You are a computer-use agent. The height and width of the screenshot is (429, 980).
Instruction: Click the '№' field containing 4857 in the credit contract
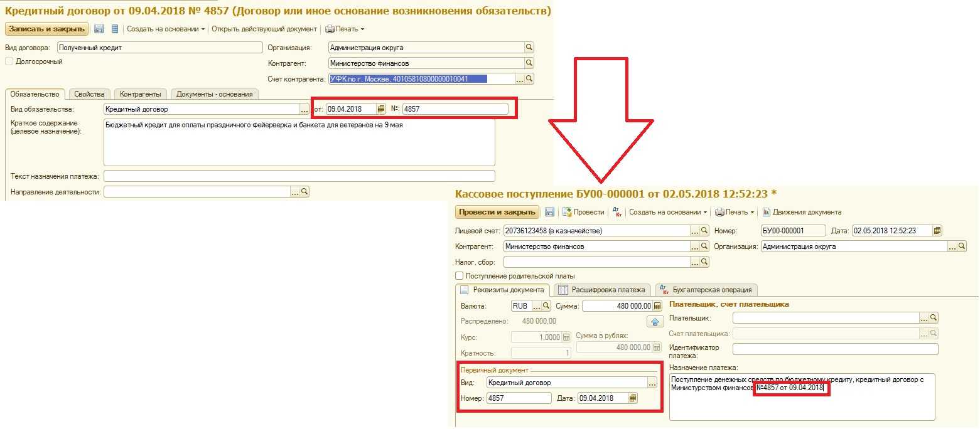455,109
